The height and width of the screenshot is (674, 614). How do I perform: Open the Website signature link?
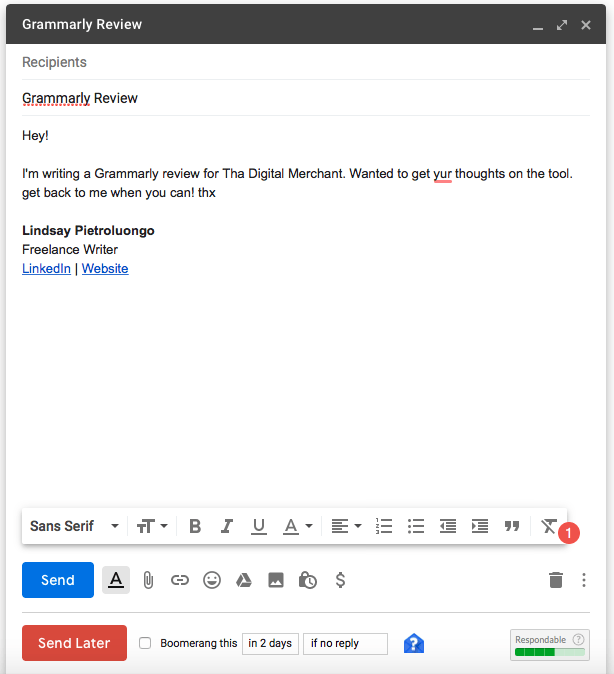pyautogui.click(x=105, y=269)
